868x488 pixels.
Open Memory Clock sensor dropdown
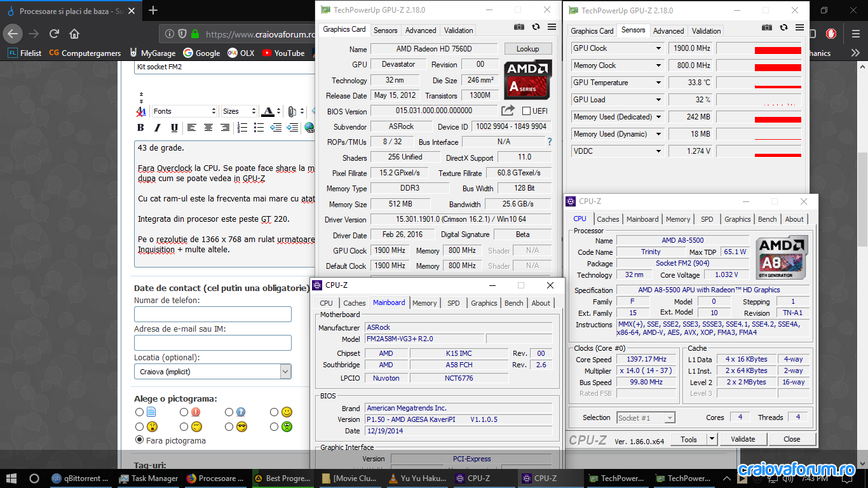tap(659, 65)
